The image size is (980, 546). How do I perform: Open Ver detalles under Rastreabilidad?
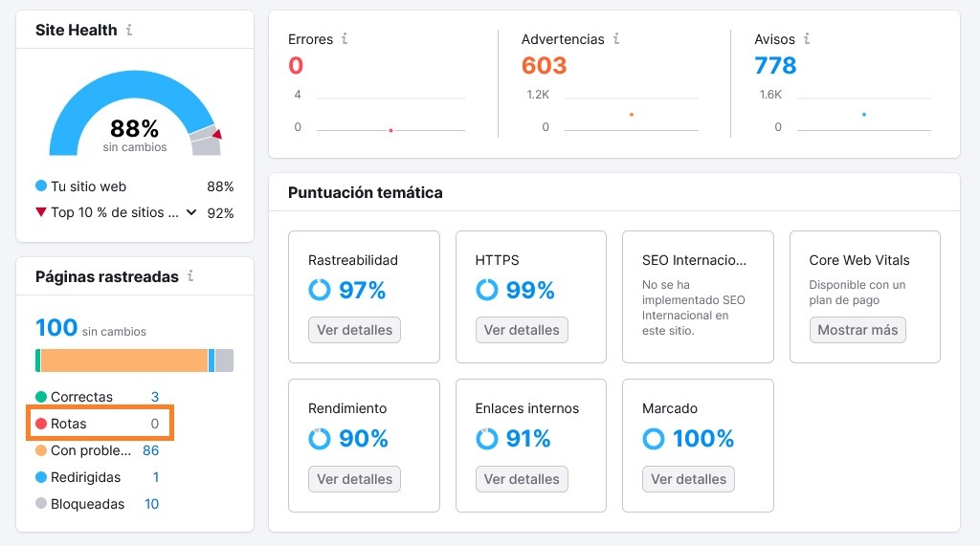click(354, 330)
